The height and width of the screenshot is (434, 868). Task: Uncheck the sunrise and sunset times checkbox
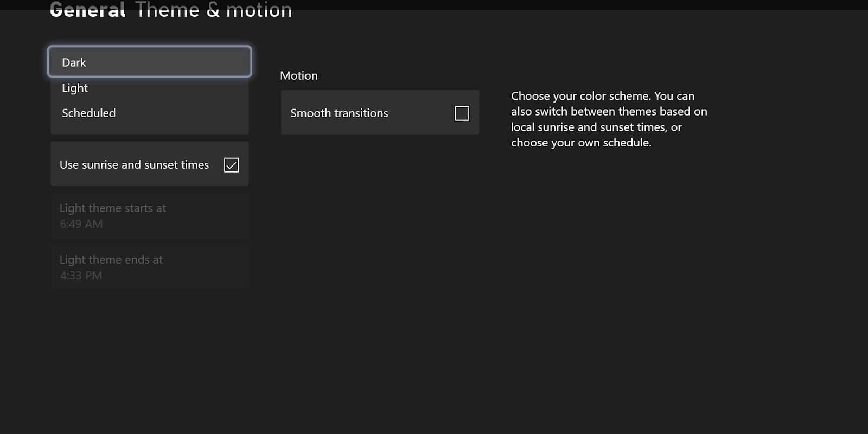click(231, 165)
